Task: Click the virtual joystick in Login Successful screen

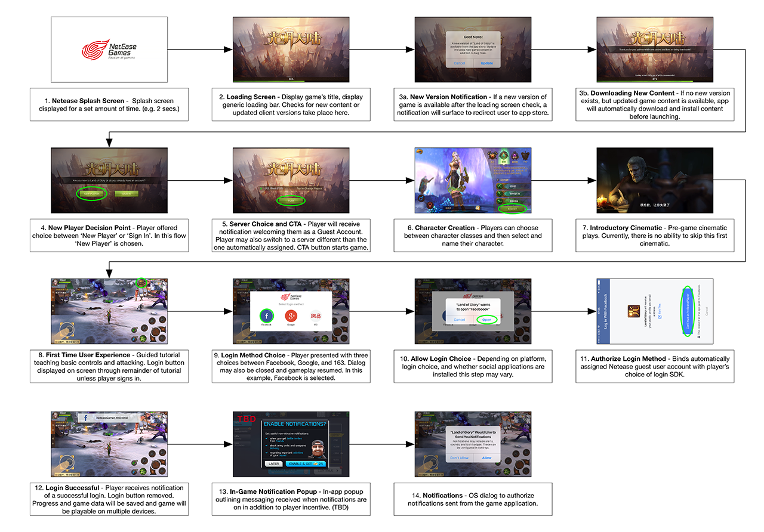Action: pos(68,462)
